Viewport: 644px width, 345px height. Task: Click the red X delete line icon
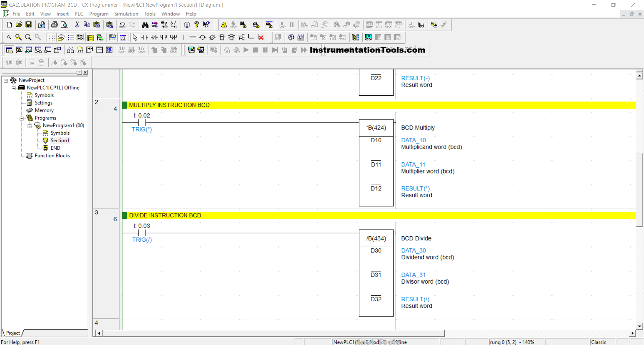(x=261, y=38)
